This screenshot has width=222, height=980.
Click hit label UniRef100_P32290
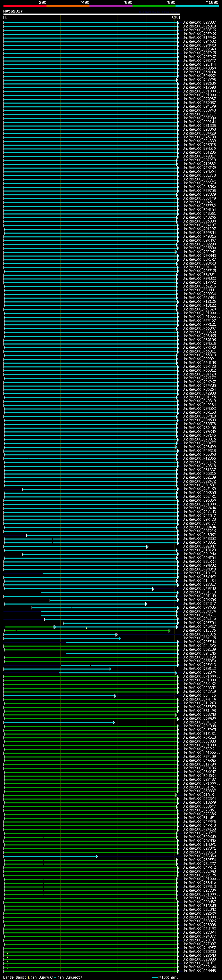pos(199,244)
